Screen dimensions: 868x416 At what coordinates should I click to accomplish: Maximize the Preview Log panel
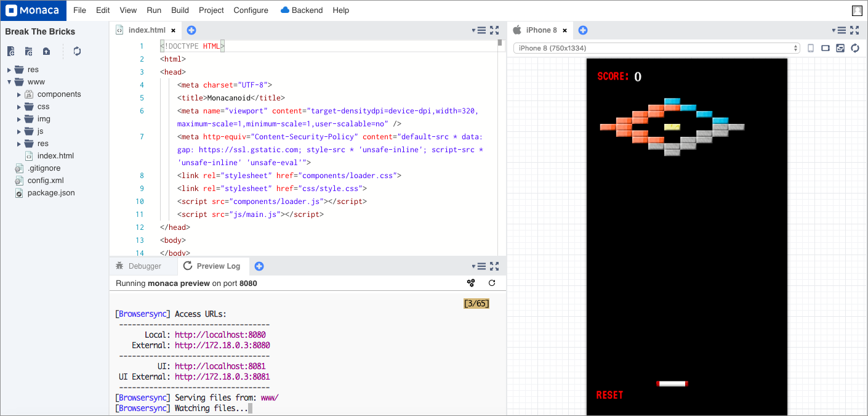point(494,266)
